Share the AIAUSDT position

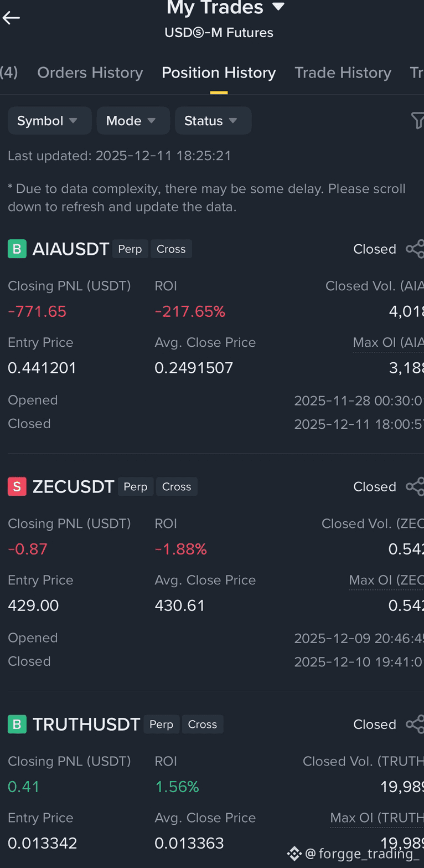click(415, 249)
